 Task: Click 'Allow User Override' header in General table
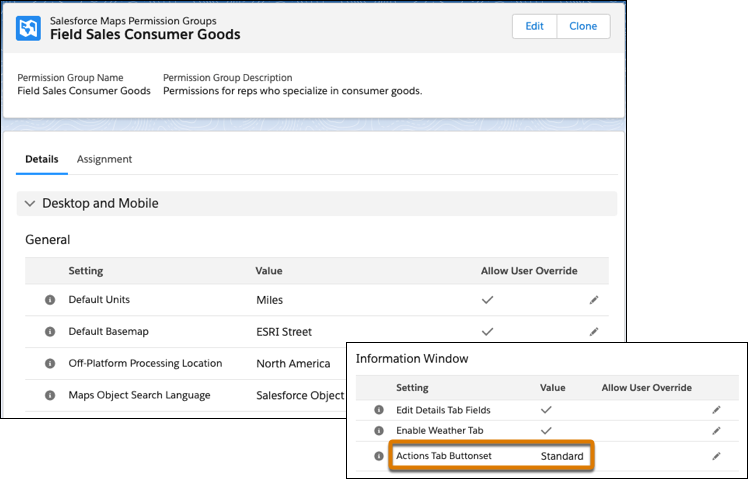coord(529,271)
